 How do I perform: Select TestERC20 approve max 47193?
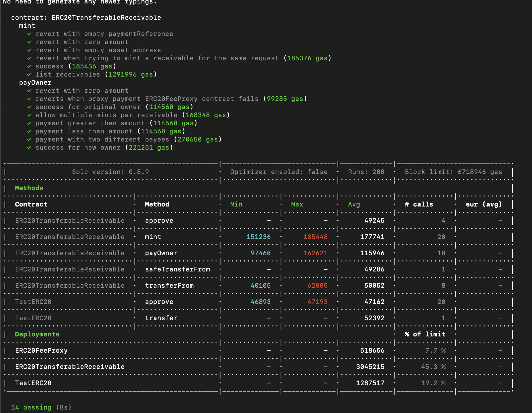317,302
